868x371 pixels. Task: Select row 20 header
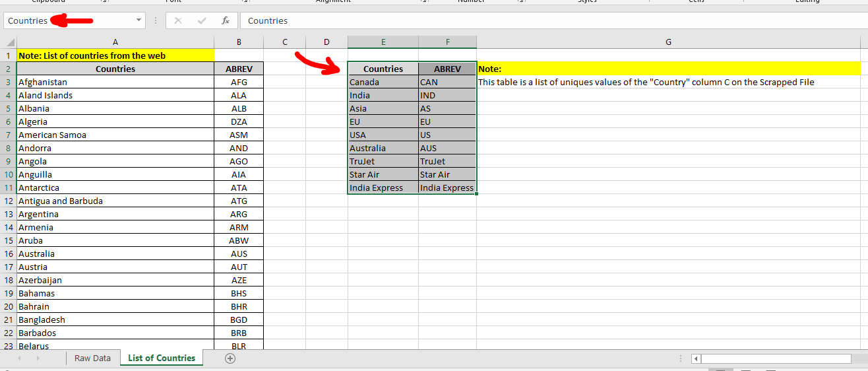click(9, 306)
